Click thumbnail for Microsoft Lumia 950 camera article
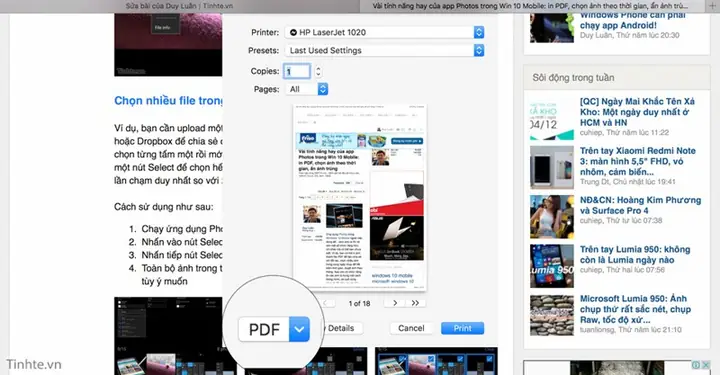Image resolution: width=720 pixels, height=375 pixels. (x=551, y=315)
